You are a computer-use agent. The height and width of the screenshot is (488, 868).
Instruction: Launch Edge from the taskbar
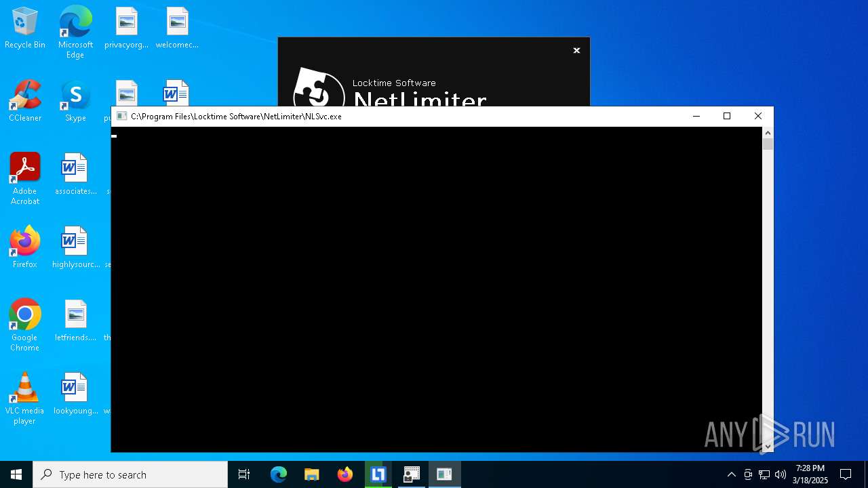pos(279,474)
